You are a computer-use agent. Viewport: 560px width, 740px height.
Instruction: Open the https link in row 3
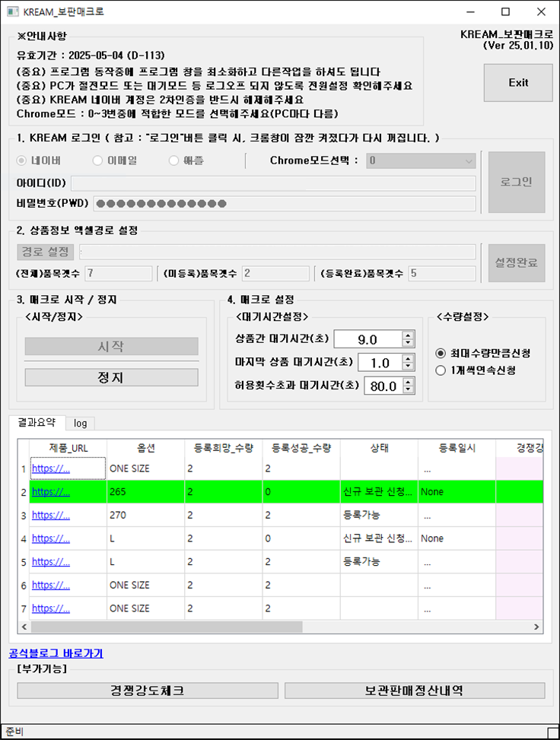pos(51,516)
